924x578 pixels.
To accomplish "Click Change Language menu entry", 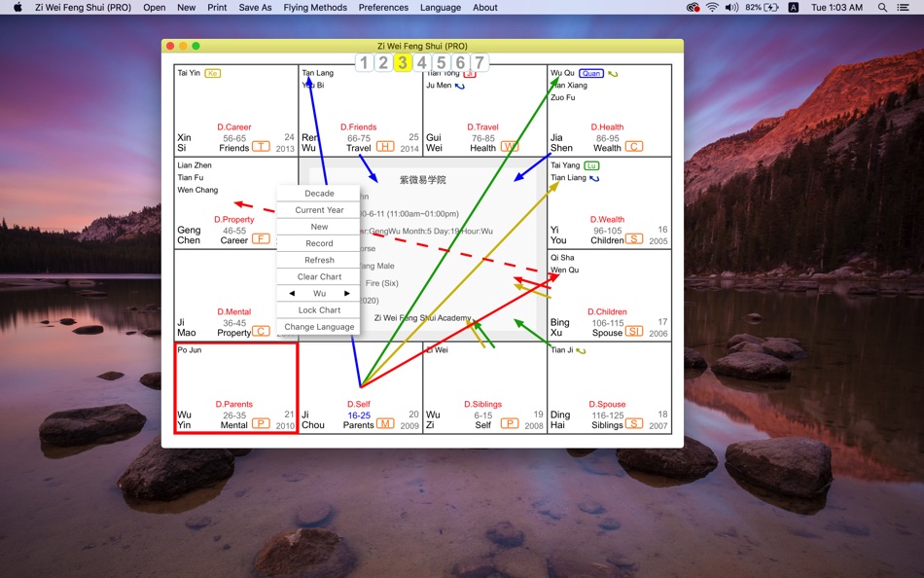I will point(319,327).
